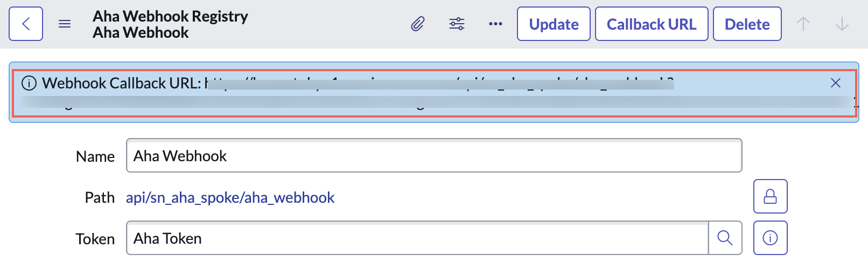Go to next record with down arrow
This screenshot has width=868, height=275.
click(842, 24)
